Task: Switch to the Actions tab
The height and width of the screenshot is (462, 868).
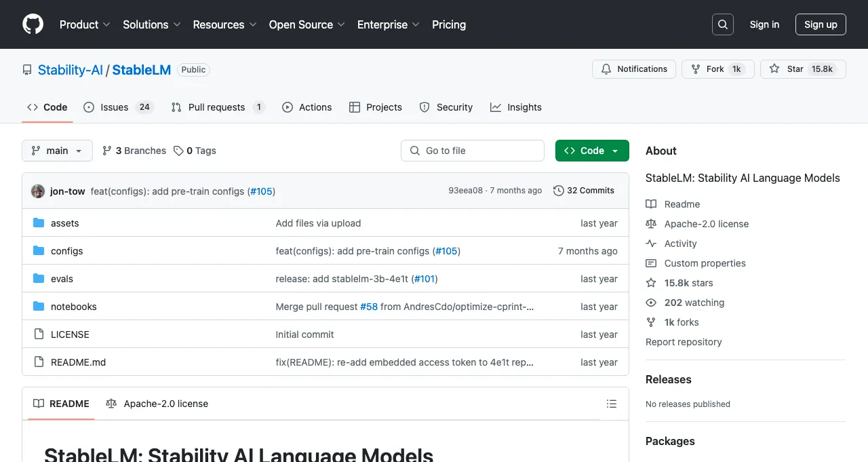Action: click(x=307, y=107)
